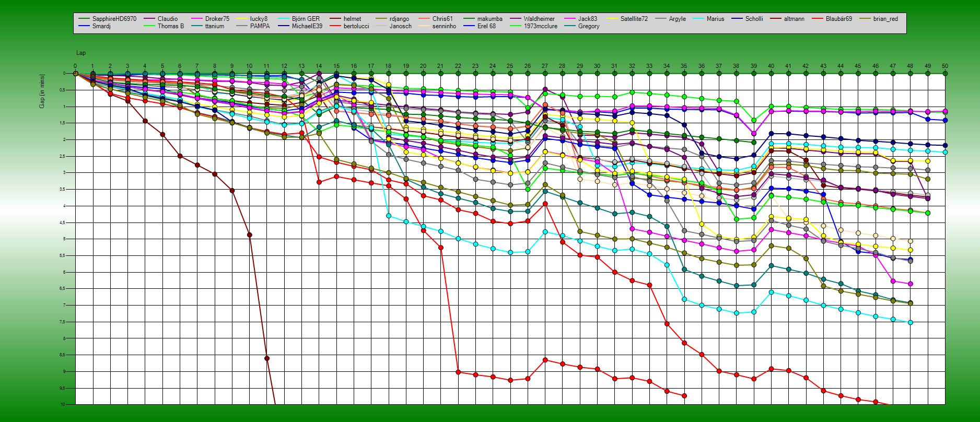Select lucky8 legend label
980x422 pixels.
coord(259,19)
